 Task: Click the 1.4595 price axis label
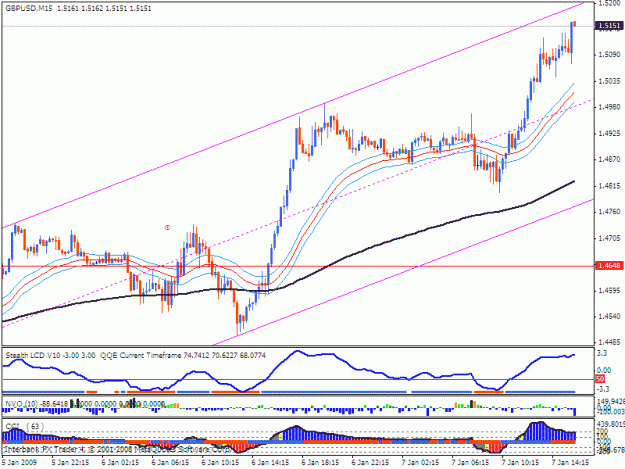(610, 290)
